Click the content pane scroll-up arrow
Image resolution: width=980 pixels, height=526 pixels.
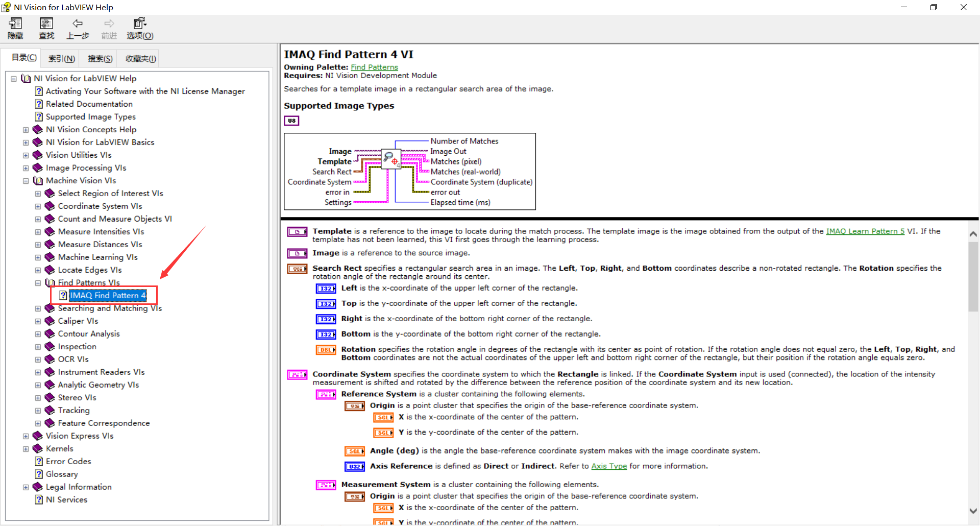(973, 234)
